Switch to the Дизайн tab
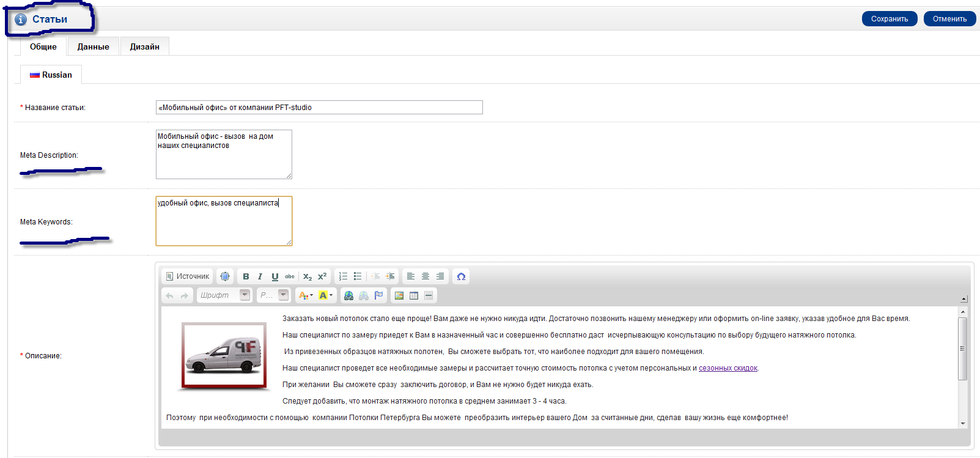 (144, 46)
